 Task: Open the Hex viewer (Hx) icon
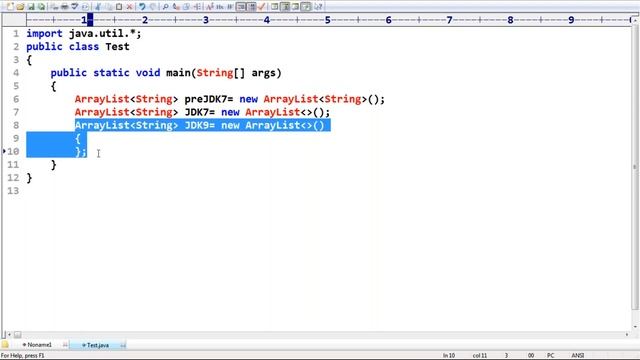pos(220,7)
